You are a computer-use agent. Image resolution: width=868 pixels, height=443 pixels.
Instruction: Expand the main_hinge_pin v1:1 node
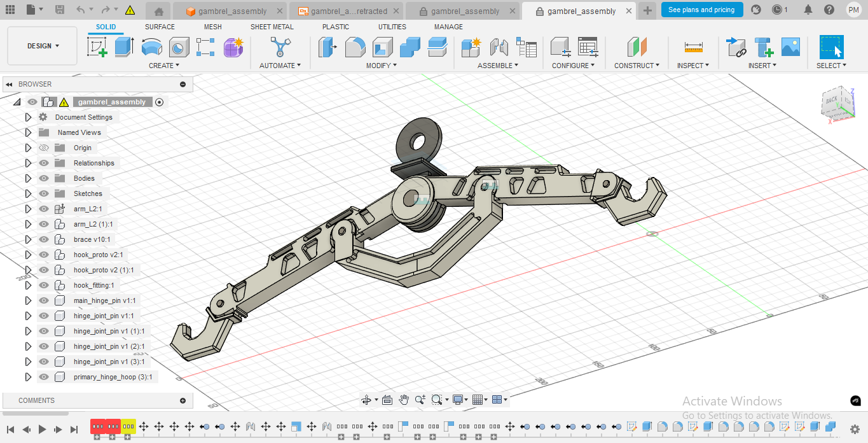pyautogui.click(x=28, y=300)
